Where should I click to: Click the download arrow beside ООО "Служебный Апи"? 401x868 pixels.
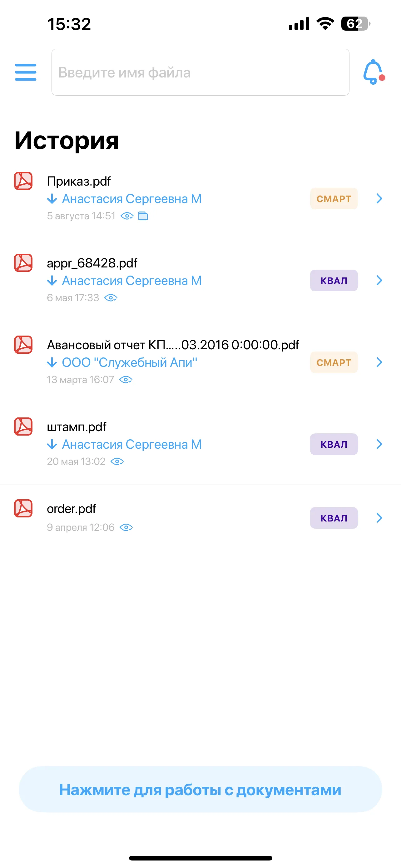pyautogui.click(x=52, y=362)
